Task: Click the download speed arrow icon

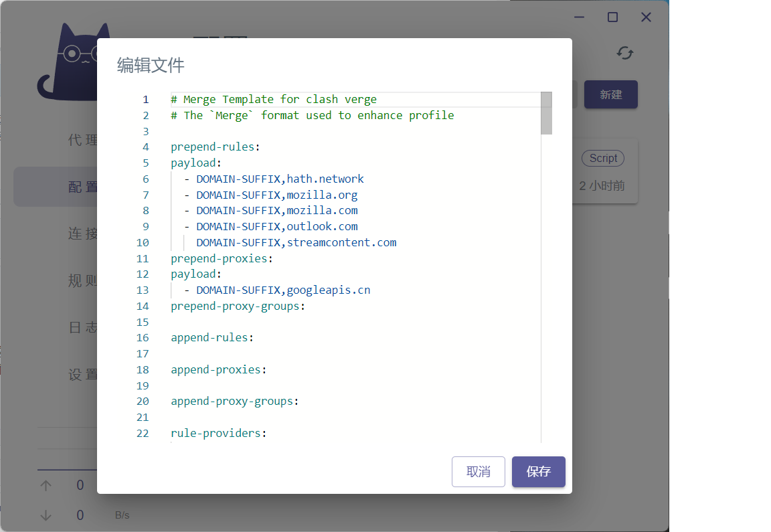Action: pyautogui.click(x=45, y=515)
